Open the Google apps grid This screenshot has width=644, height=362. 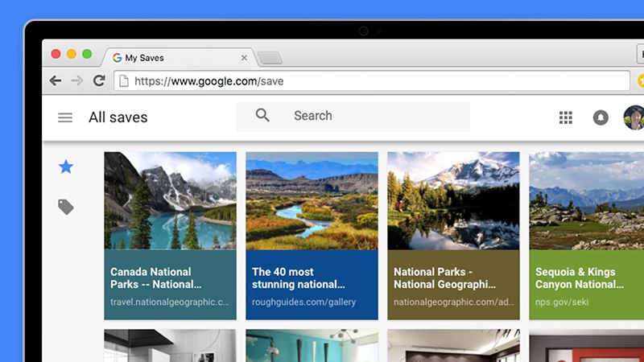click(566, 117)
